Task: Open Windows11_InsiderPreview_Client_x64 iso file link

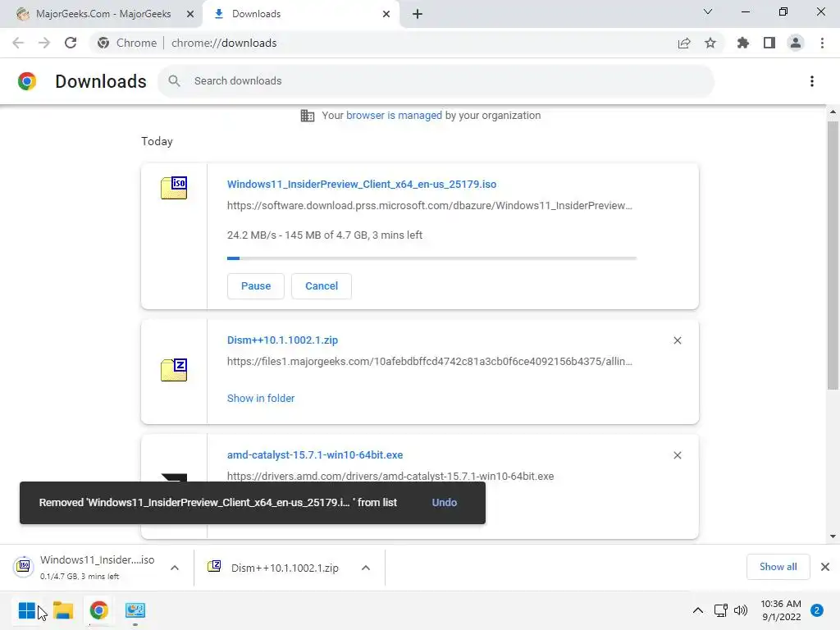Action: 362,185
